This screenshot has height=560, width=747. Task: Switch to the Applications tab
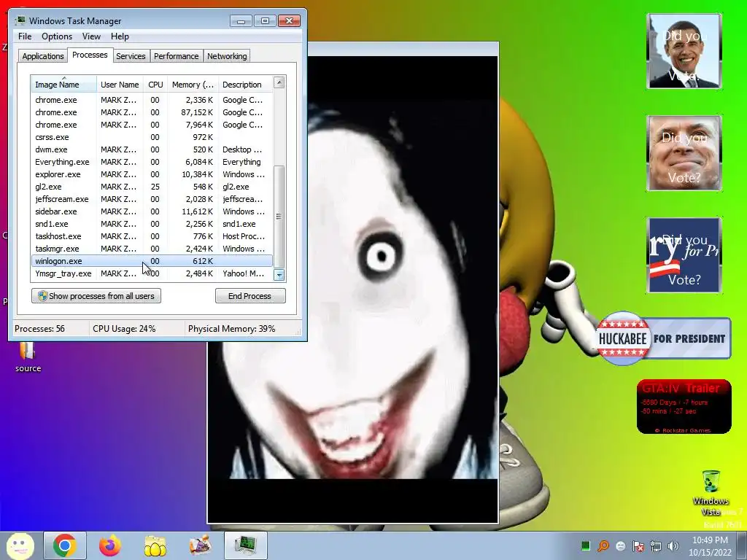(43, 56)
